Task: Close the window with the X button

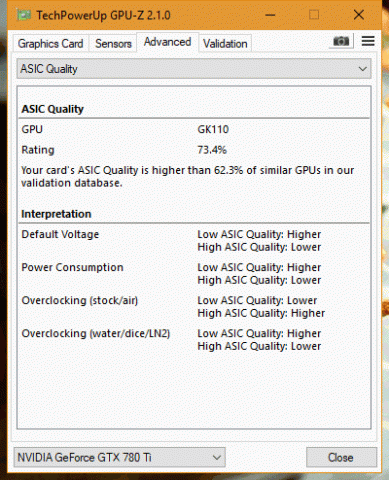Action: point(359,15)
